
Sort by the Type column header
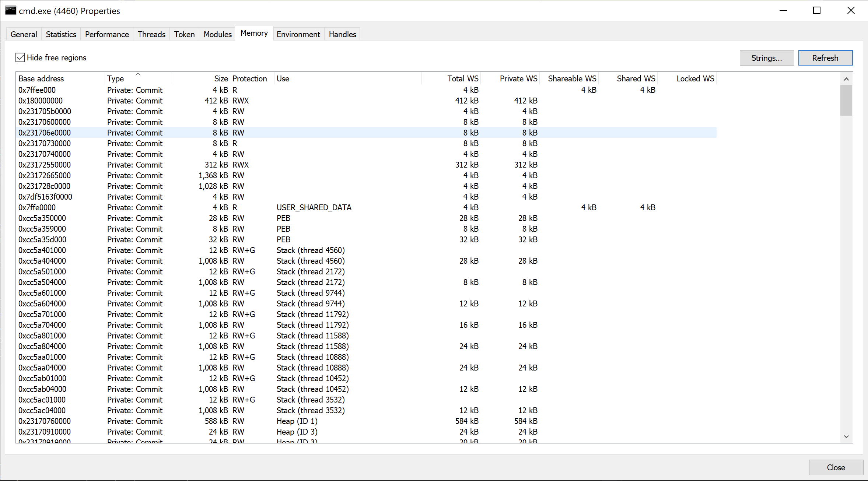(x=116, y=78)
